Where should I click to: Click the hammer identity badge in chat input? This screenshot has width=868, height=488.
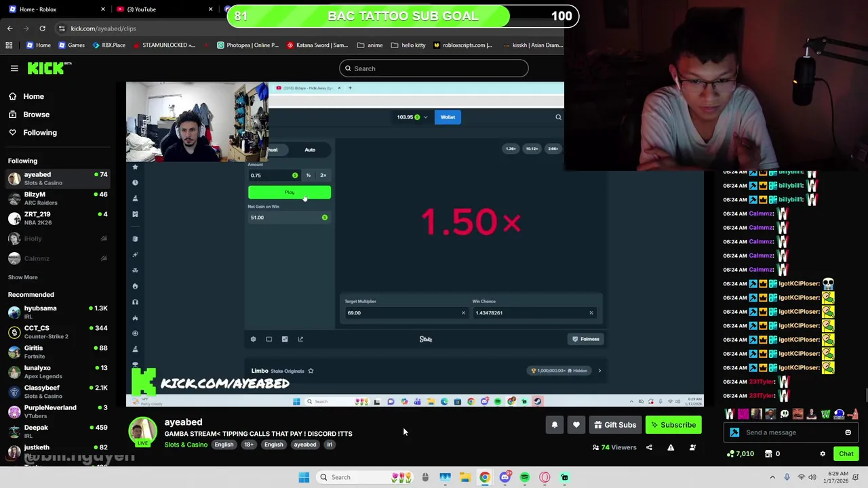coord(735,432)
